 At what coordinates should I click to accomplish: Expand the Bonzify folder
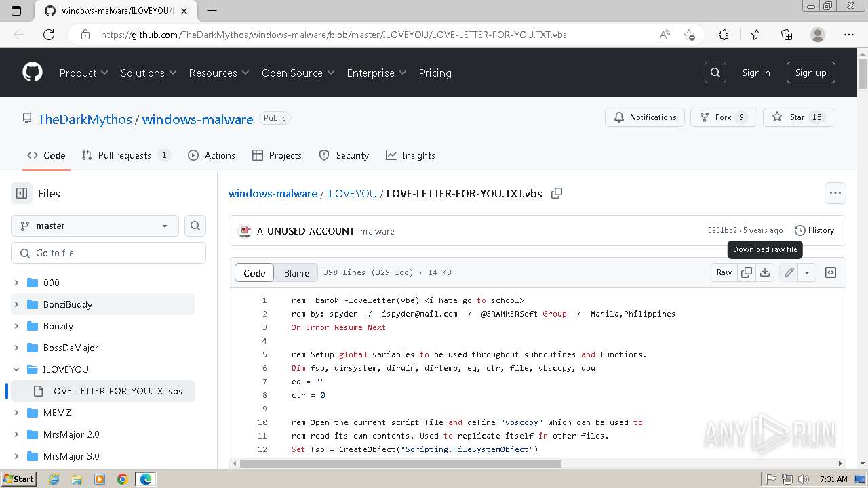(x=16, y=326)
